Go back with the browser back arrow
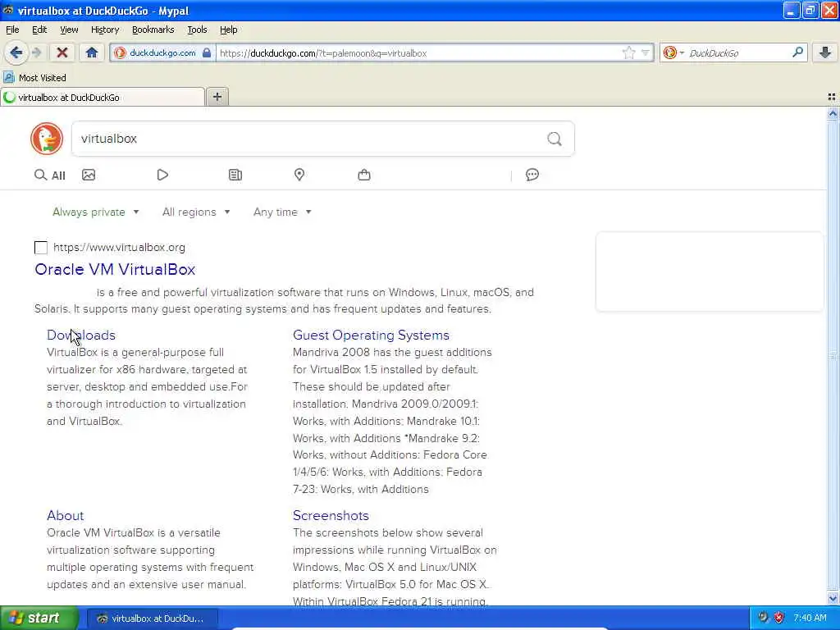This screenshot has width=840, height=630. (x=16, y=52)
